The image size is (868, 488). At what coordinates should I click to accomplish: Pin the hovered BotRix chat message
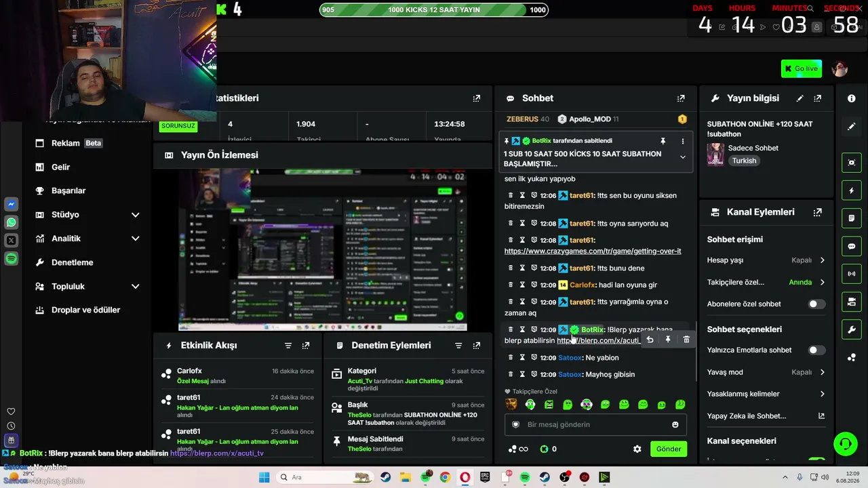(x=668, y=340)
